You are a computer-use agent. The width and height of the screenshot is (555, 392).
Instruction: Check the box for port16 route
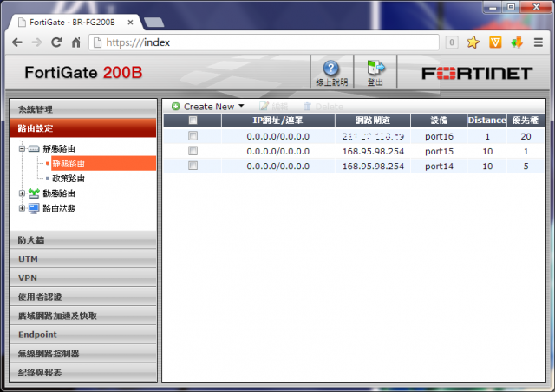coord(193,136)
